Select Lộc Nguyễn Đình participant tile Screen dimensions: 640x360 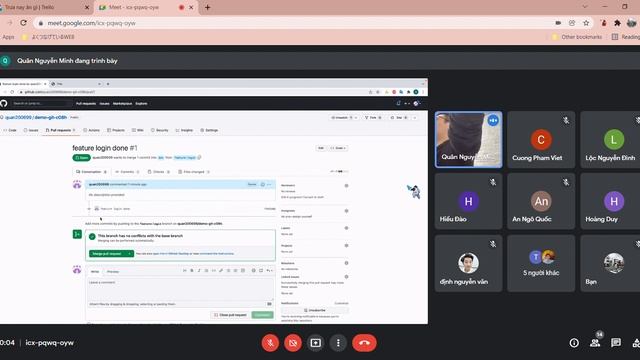click(610, 140)
